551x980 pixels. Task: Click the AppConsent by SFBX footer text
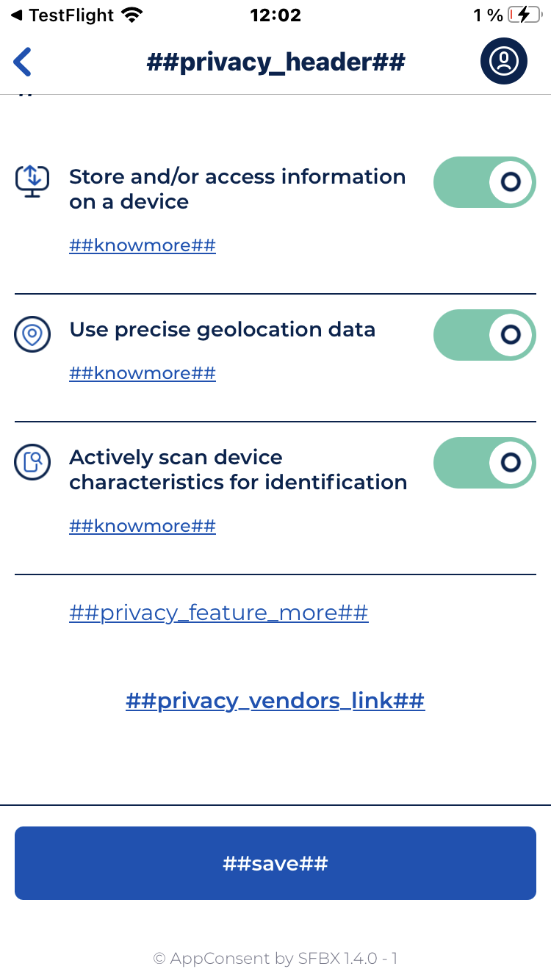pos(275,958)
